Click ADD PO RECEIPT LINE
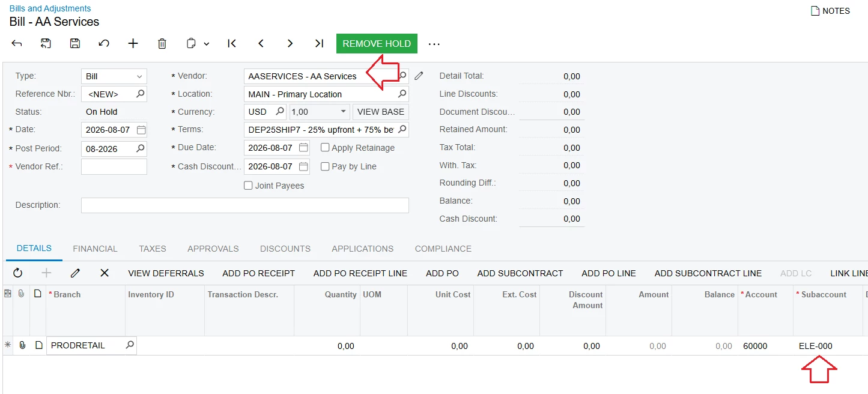Screen dimensions: 868x394 point(360,273)
